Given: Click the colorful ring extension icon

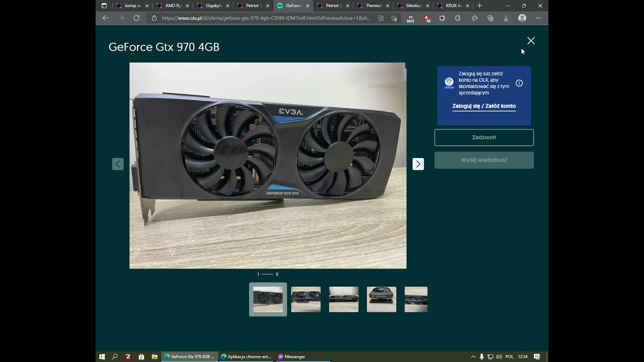Looking at the screenshot, I should [x=442, y=18].
